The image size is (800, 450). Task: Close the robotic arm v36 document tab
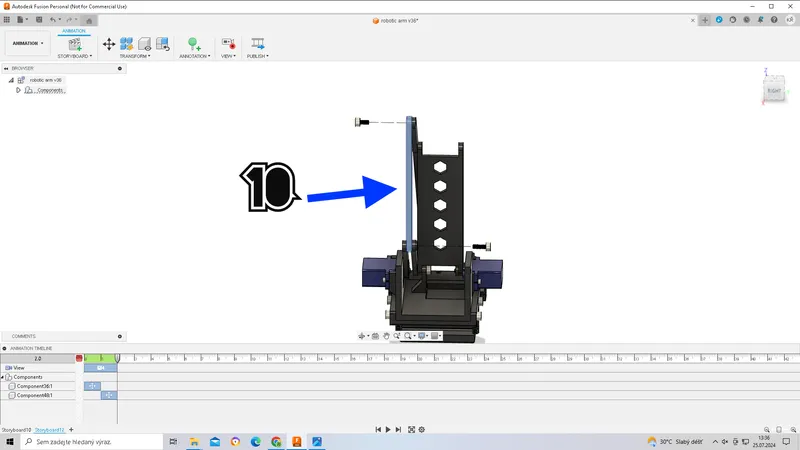click(x=692, y=20)
